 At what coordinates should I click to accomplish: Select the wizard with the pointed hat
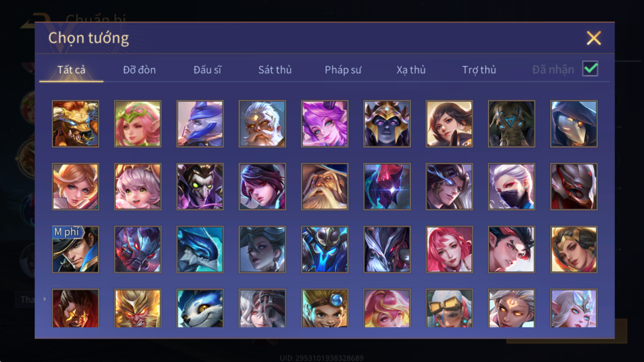click(324, 187)
